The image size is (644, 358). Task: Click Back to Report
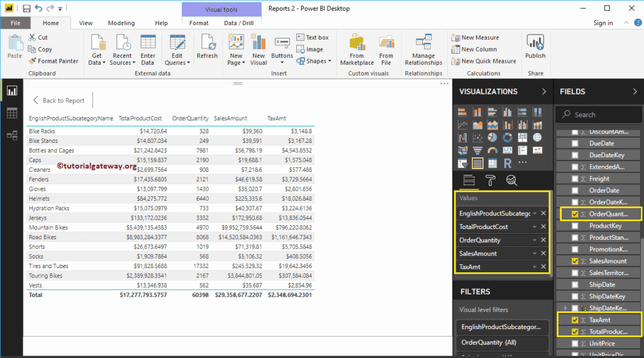[58, 101]
